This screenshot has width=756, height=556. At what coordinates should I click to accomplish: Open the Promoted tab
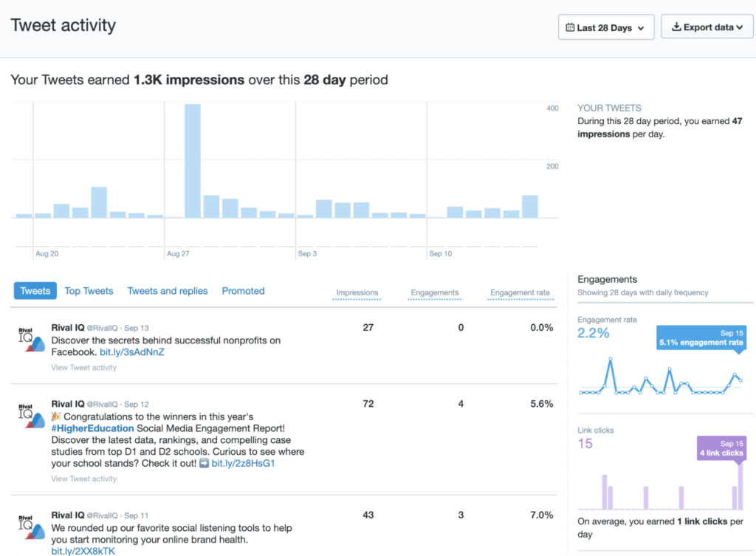(x=243, y=291)
